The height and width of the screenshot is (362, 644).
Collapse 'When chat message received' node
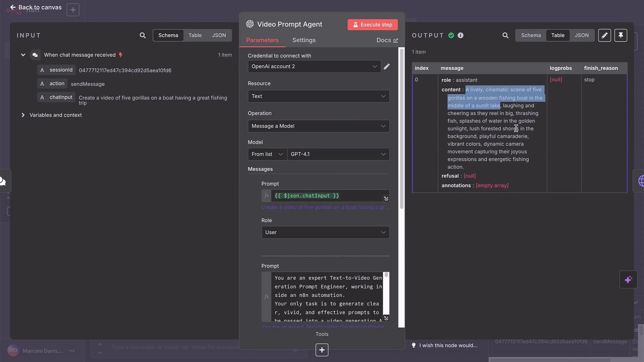(x=23, y=55)
